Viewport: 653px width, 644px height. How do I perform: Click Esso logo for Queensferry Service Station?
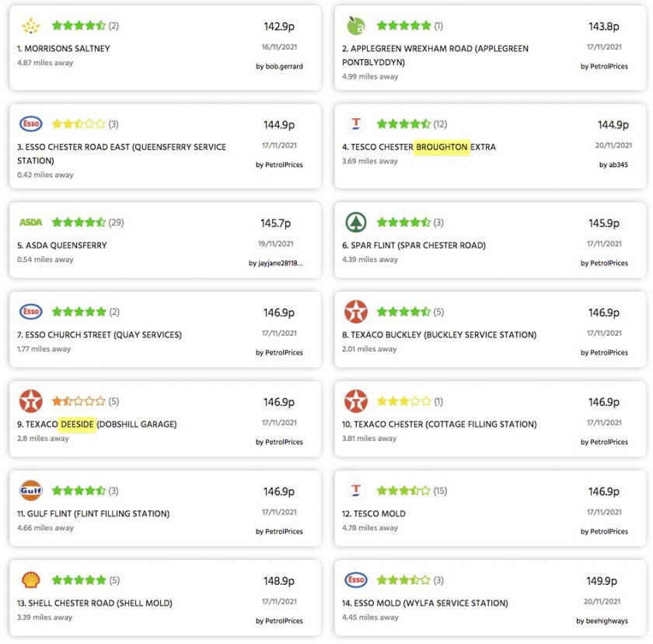tap(31, 124)
